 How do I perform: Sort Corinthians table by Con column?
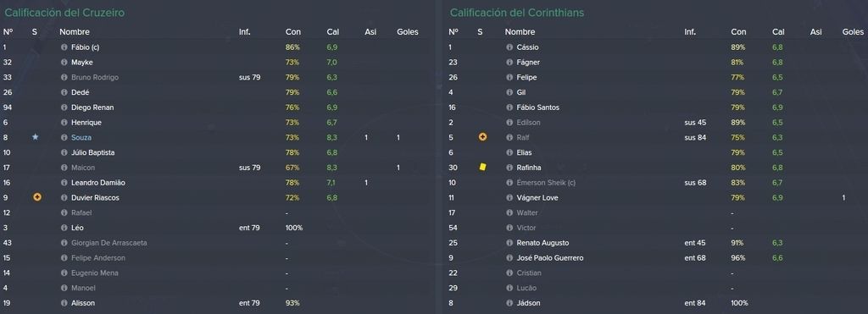tap(738, 32)
